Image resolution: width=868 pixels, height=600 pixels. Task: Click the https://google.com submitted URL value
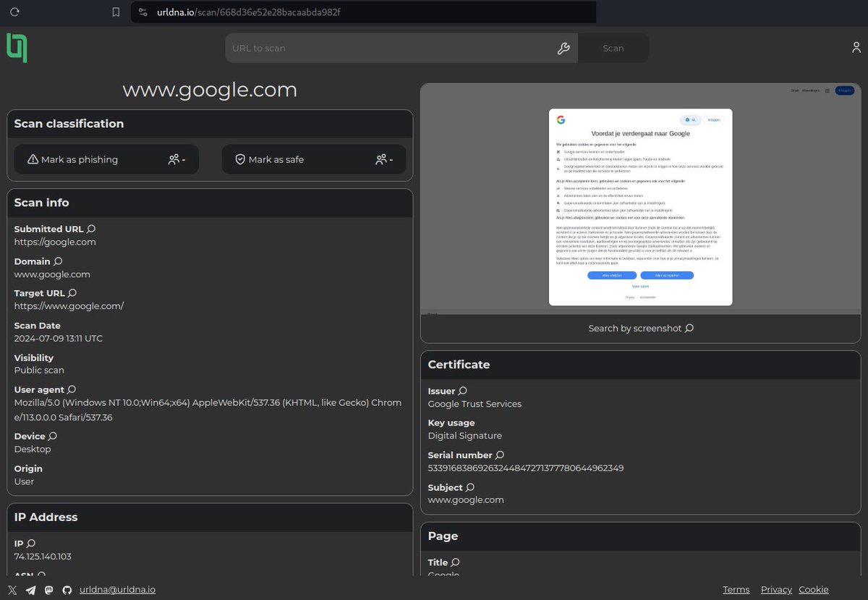[x=55, y=242]
